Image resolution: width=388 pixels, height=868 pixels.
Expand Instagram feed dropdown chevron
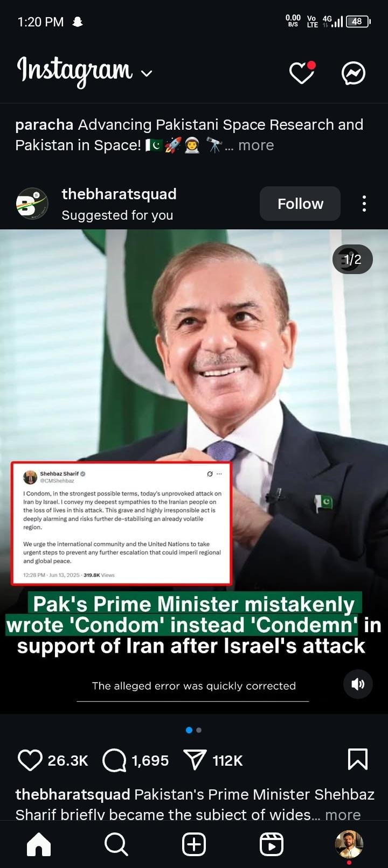click(x=147, y=73)
